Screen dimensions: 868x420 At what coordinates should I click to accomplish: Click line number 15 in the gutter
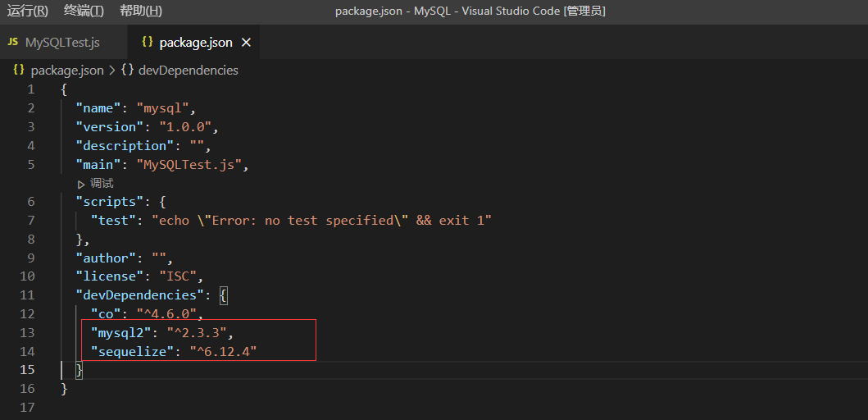[27, 370]
